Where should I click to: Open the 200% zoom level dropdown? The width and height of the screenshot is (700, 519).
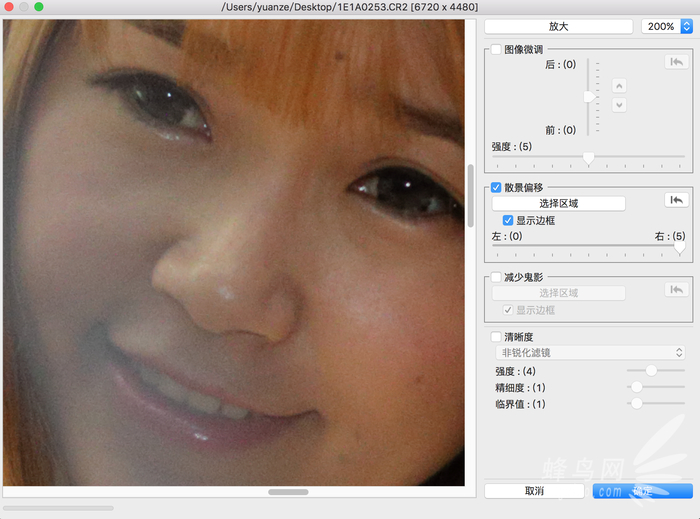pos(667,26)
